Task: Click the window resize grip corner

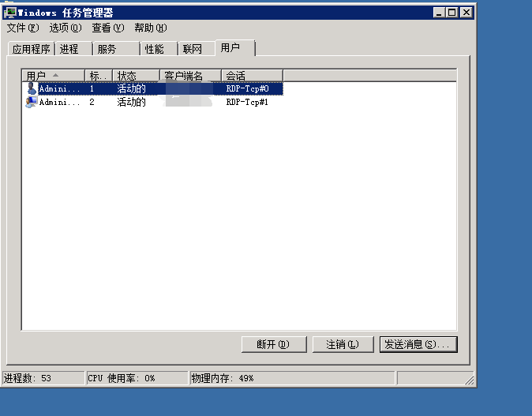Action: point(469,380)
